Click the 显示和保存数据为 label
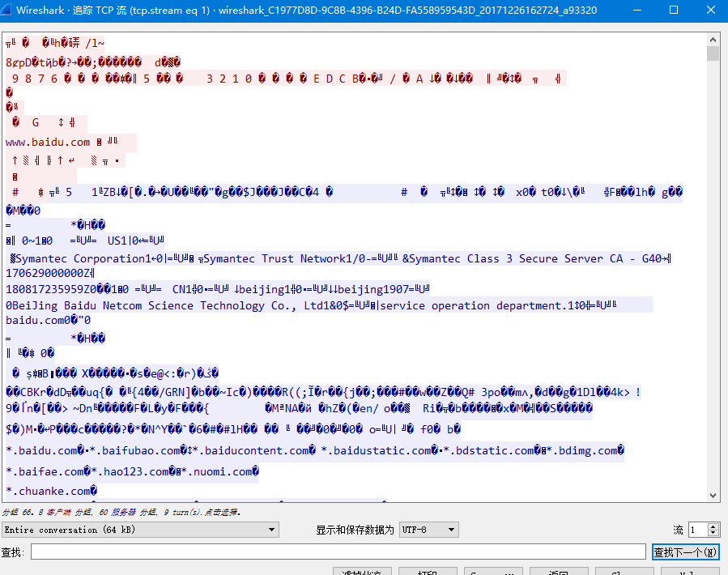The width and height of the screenshot is (728, 575). pos(355,530)
